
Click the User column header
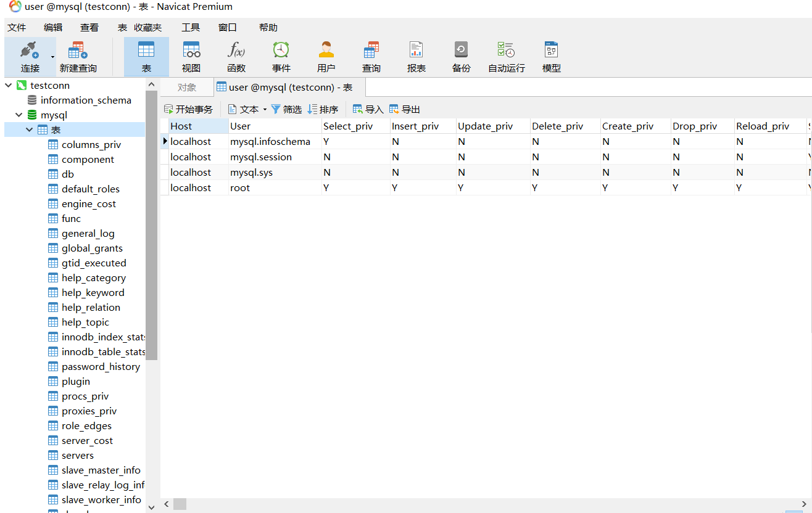[x=275, y=126]
